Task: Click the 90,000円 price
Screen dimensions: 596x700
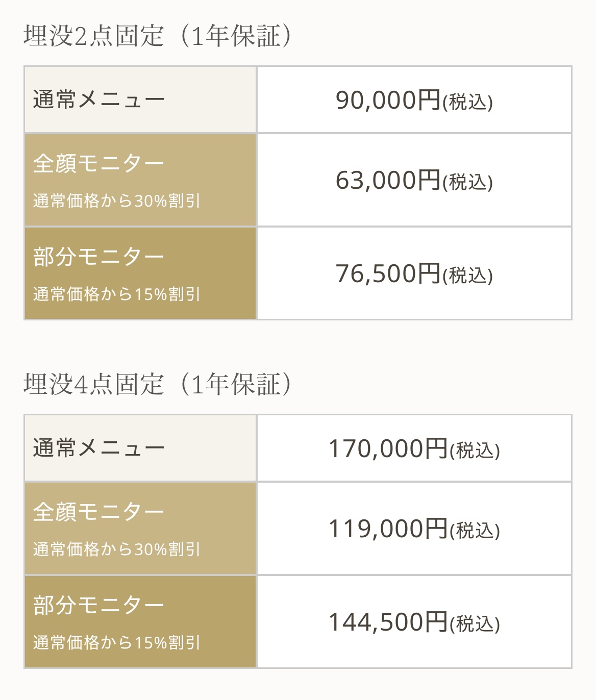Action: (x=388, y=100)
